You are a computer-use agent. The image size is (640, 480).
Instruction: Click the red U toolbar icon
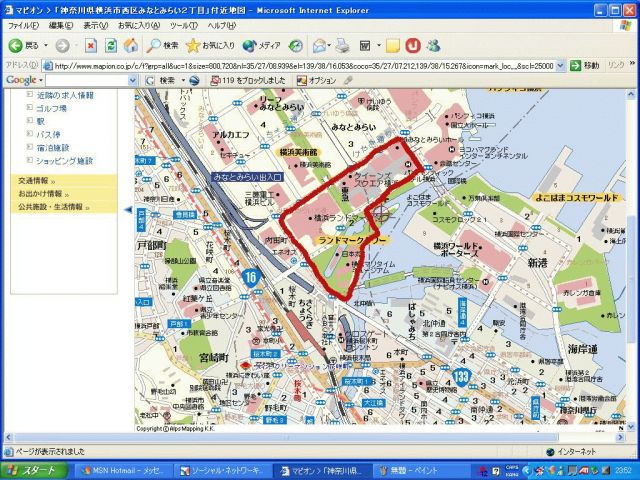(x=413, y=46)
